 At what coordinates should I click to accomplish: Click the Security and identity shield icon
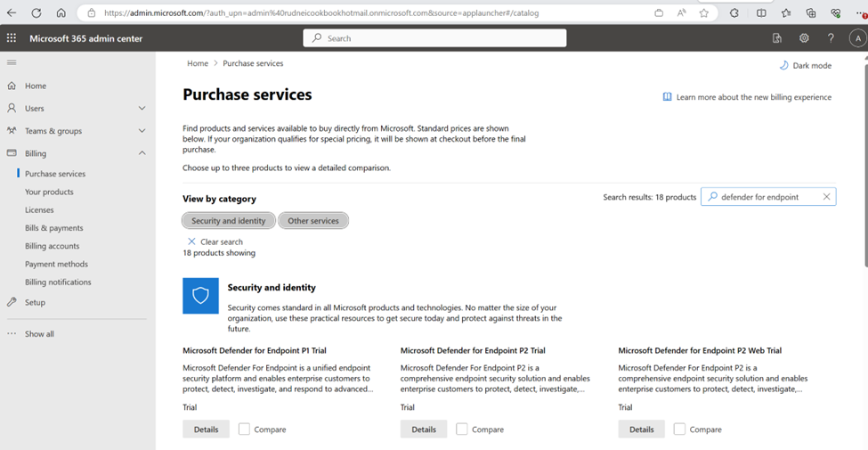tap(200, 296)
